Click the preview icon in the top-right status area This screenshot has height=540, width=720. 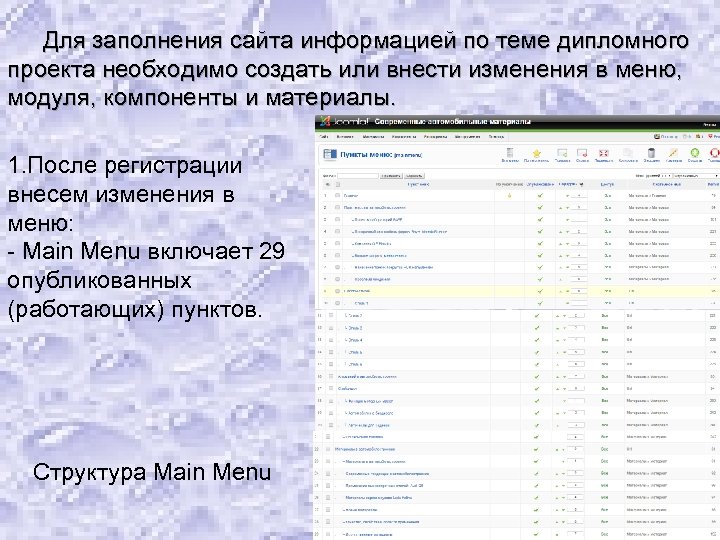(657, 137)
